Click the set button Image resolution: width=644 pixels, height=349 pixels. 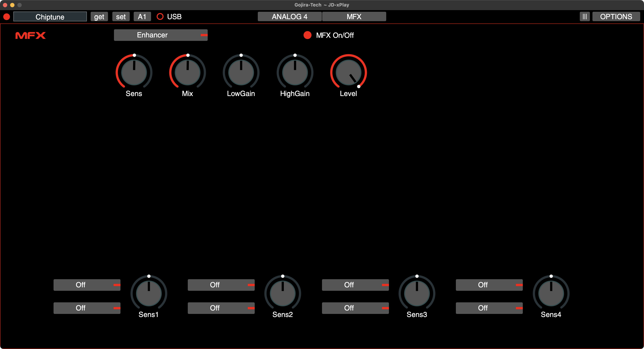click(121, 17)
